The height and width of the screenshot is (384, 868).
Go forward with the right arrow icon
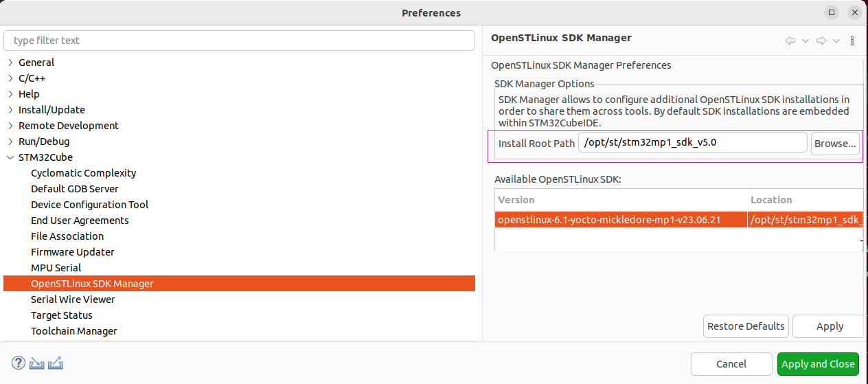(821, 41)
